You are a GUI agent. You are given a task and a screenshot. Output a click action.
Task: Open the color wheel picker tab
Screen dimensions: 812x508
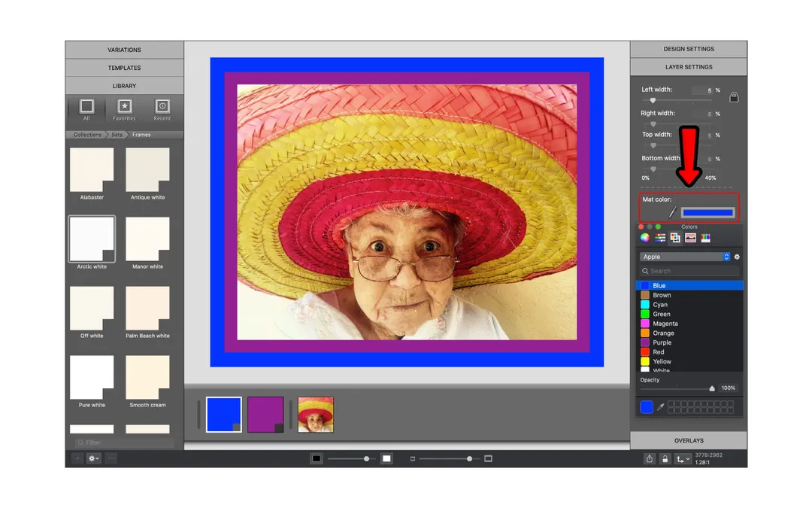click(x=645, y=237)
